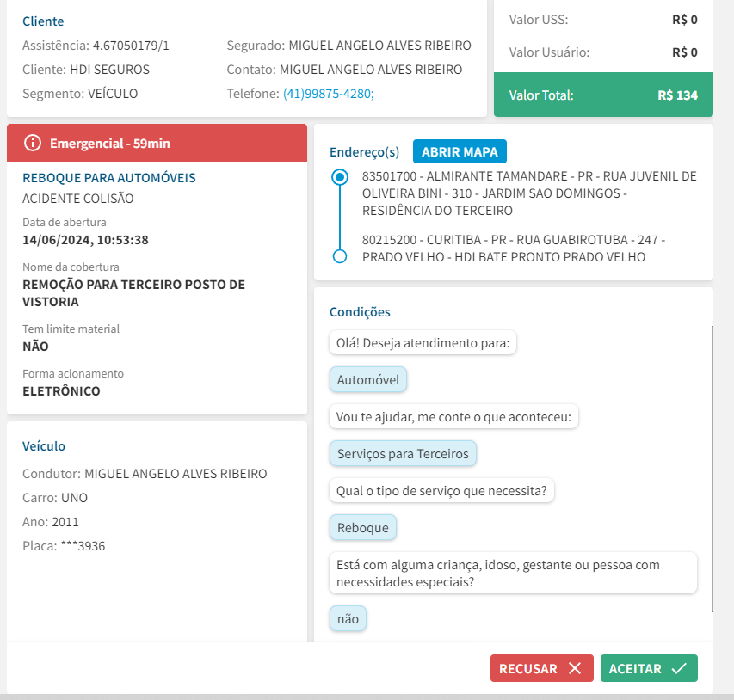Click Ano 2011 text
Screen dimensions: 734x700
click(x=51, y=522)
